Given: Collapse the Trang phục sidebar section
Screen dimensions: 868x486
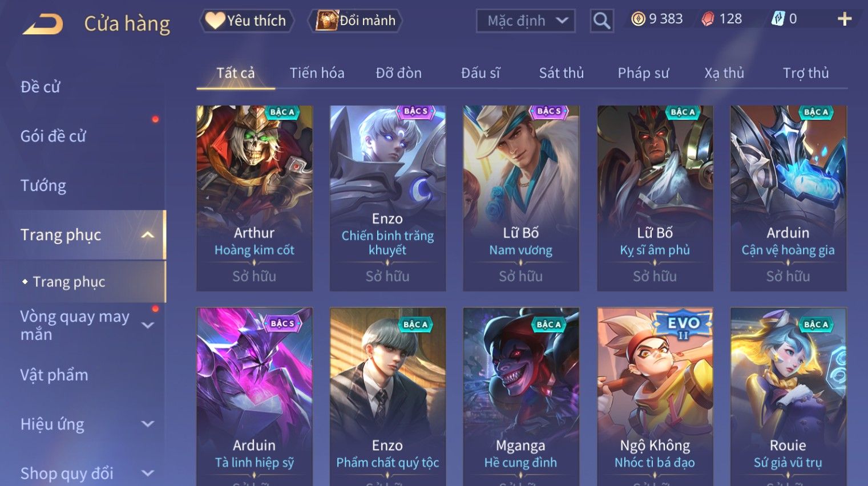Looking at the screenshot, I should click(148, 235).
